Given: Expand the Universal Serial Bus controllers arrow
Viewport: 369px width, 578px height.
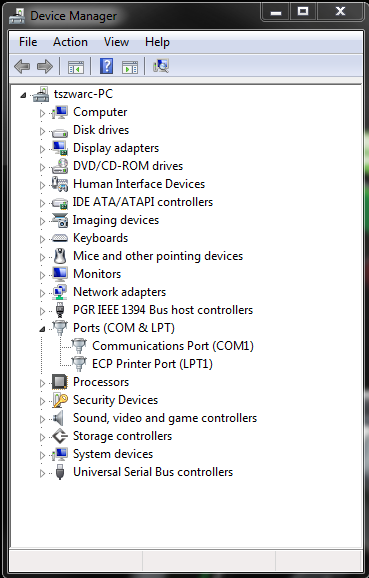Looking at the screenshot, I should pos(42,473).
